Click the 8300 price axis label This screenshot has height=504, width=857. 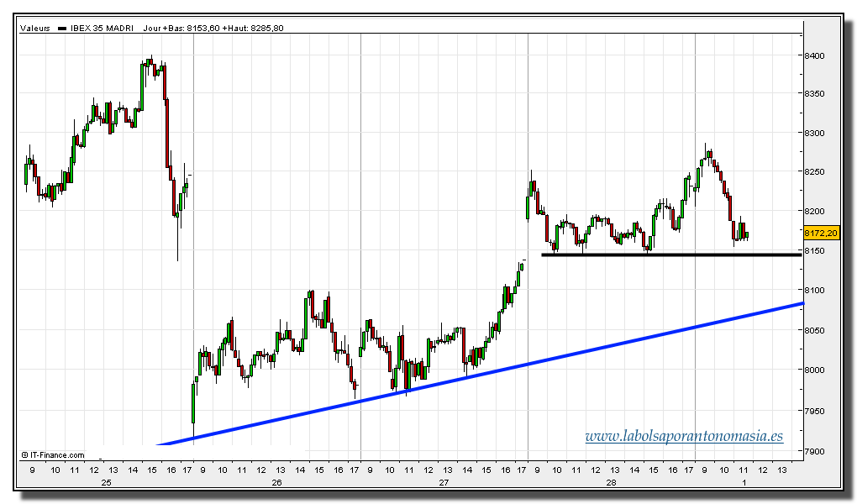pyautogui.click(x=814, y=133)
